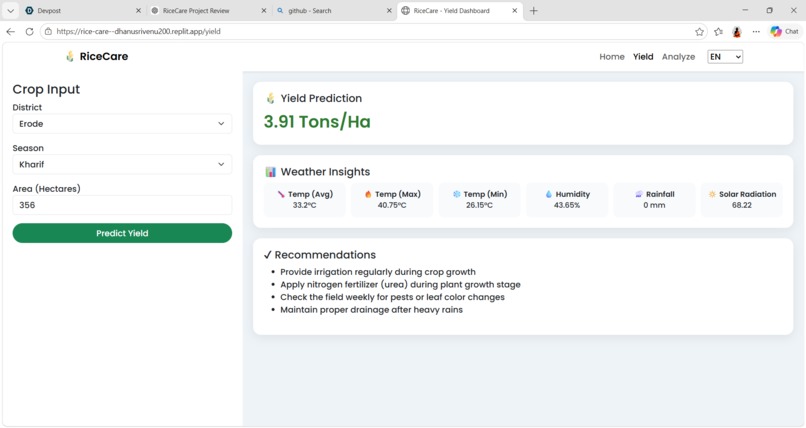Click the Area (Hectares) input field
806x428 pixels.
[122, 205]
